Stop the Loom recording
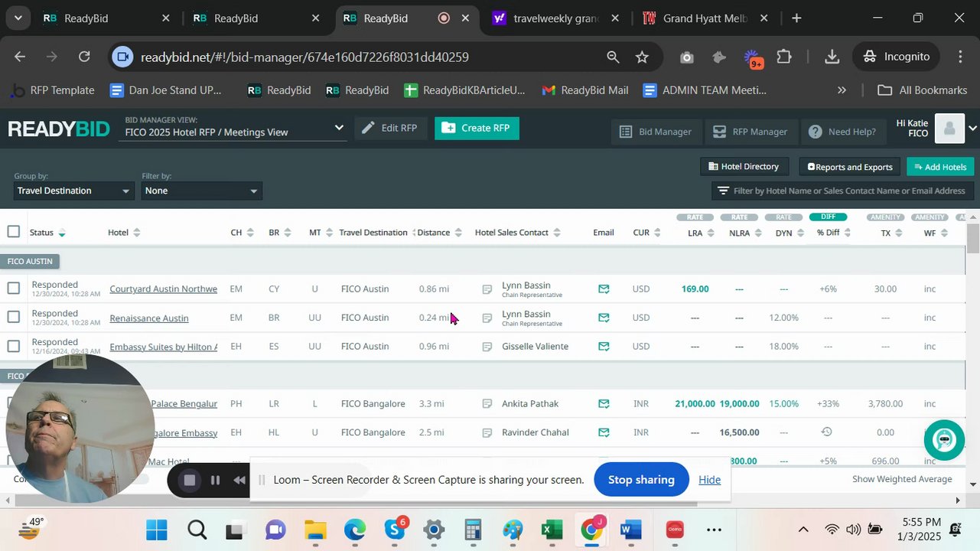The width and height of the screenshot is (980, 551). [190, 480]
